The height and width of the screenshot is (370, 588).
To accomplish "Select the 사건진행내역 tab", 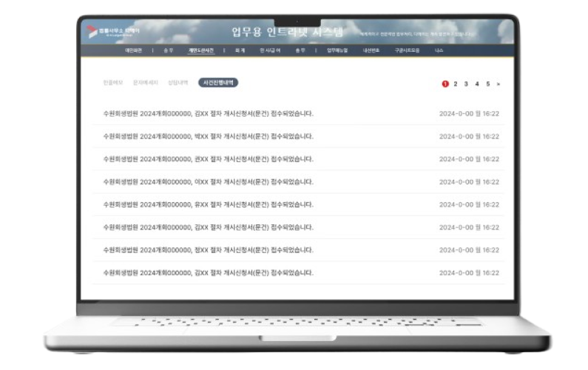I will (x=218, y=83).
